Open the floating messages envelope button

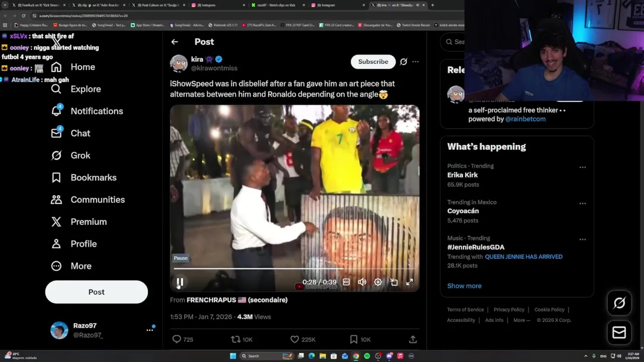pyautogui.click(x=619, y=332)
